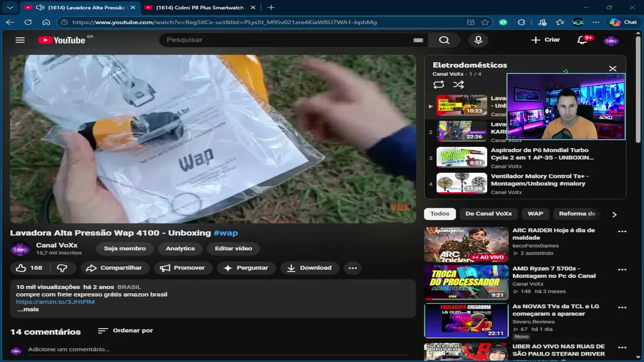Open Copilot Chat button
Image resolution: width=644 pixels, height=362 pixels.
point(623,22)
